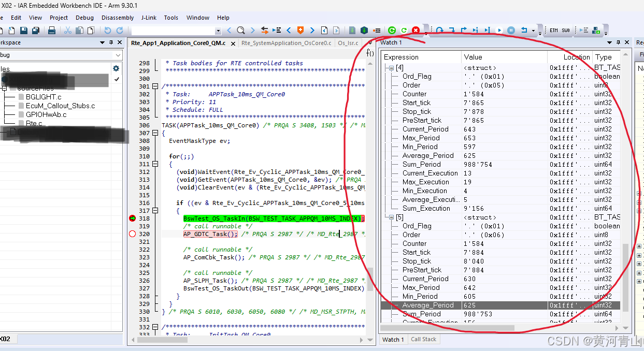Click the Replace orange arrows icon

click(x=265, y=31)
